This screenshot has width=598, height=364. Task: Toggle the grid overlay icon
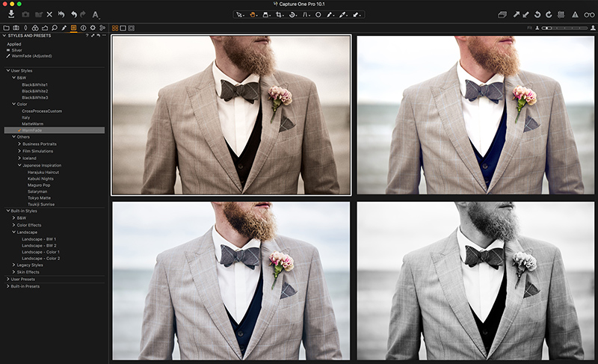pos(561,14)
